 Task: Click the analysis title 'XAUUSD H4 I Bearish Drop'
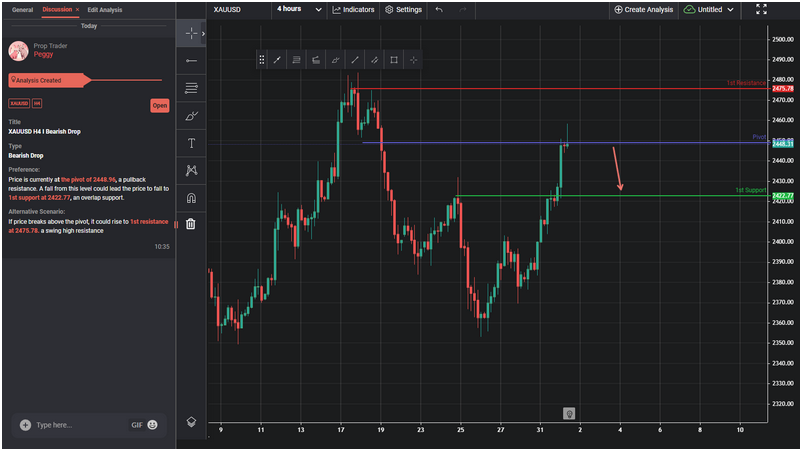[44, 132]
